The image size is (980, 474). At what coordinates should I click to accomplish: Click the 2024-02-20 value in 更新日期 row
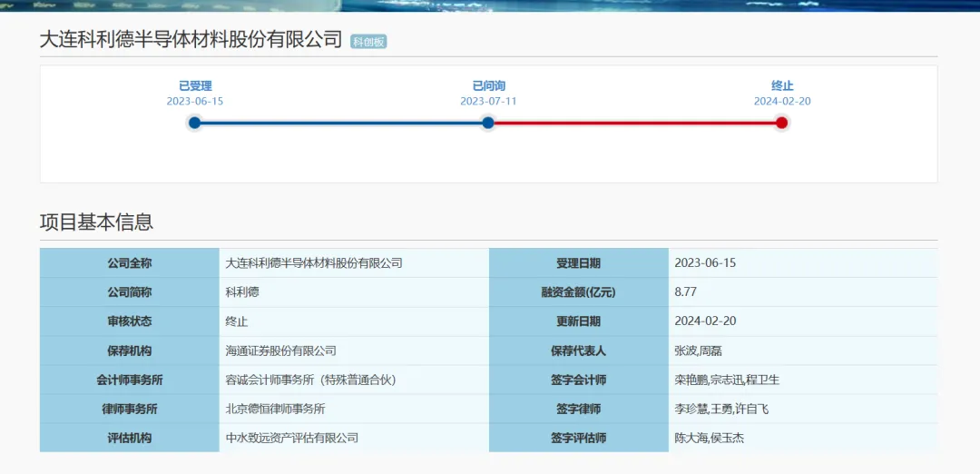[706, 321]
